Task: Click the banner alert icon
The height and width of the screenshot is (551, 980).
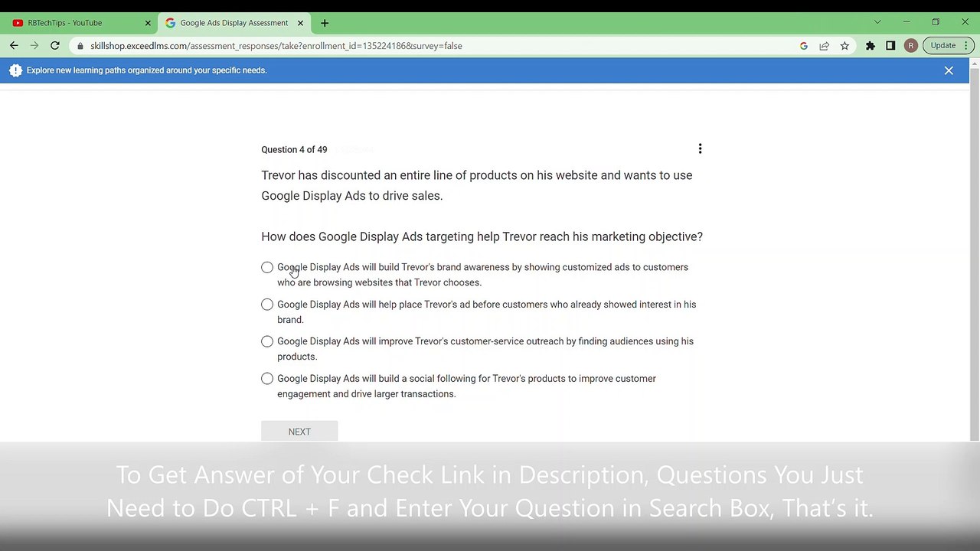Action: click(15, 70)
